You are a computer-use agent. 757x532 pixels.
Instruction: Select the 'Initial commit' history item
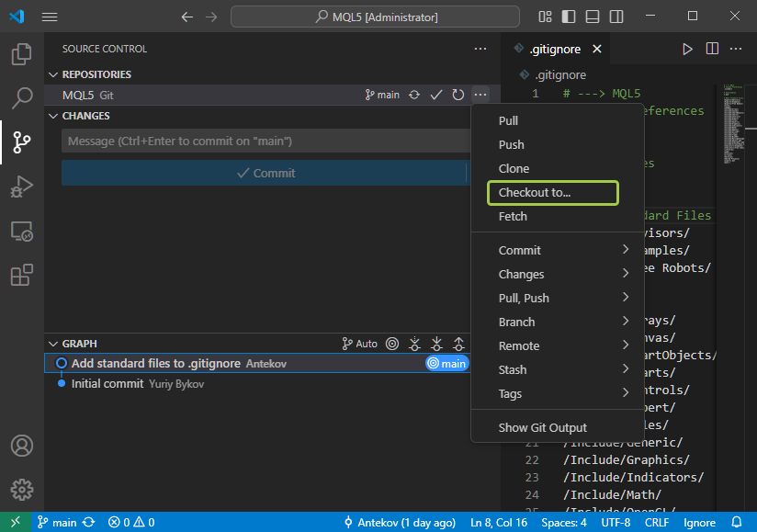[257, 384]
